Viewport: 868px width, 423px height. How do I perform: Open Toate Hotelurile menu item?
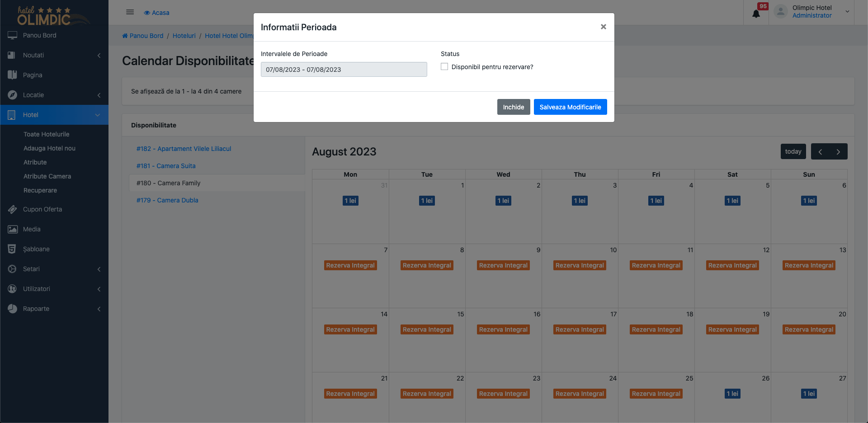47,134
